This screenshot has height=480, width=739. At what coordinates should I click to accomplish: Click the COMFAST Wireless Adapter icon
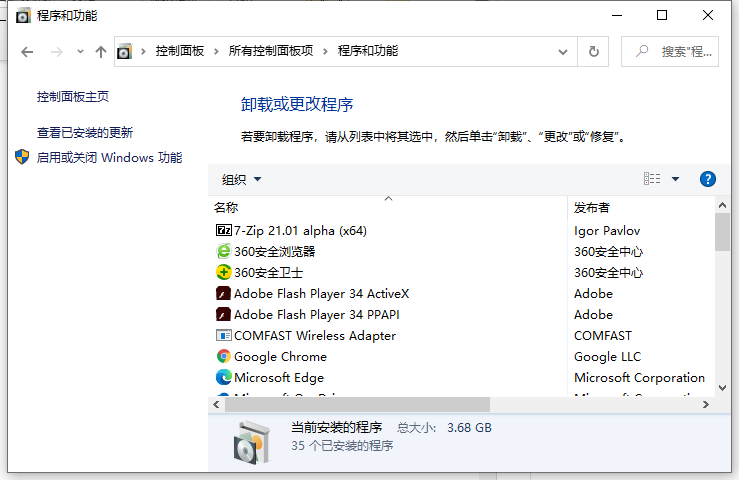[x=223, y=335]
